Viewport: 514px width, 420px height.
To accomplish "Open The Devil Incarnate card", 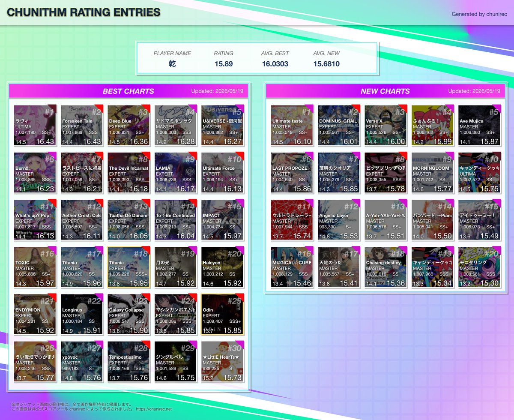I will (x=129, y=172).
